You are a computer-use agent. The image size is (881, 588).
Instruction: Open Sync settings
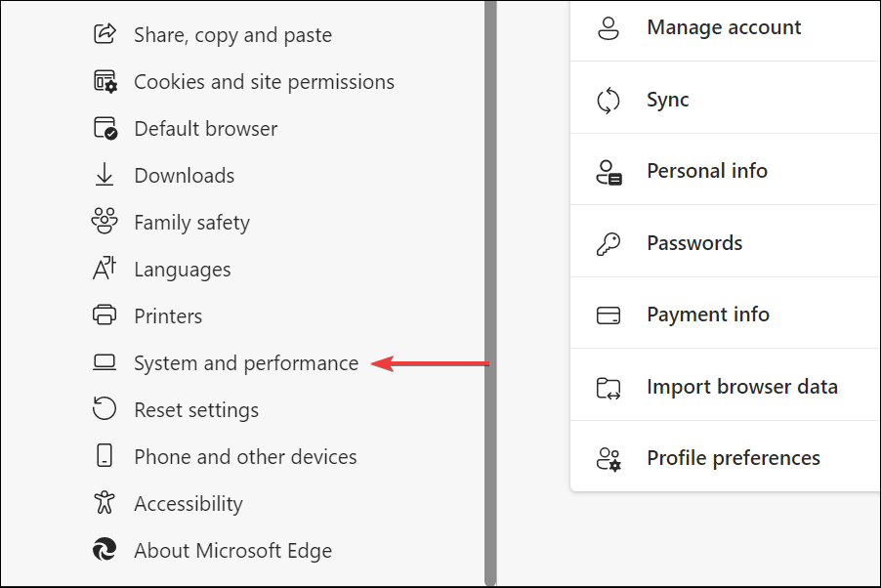click(668, 100)
